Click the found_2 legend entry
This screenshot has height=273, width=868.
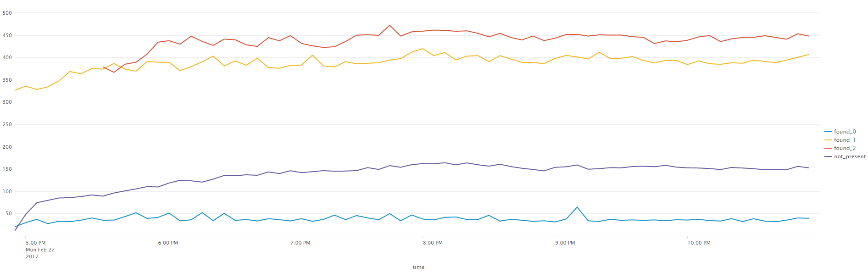[x=840, y=148]
